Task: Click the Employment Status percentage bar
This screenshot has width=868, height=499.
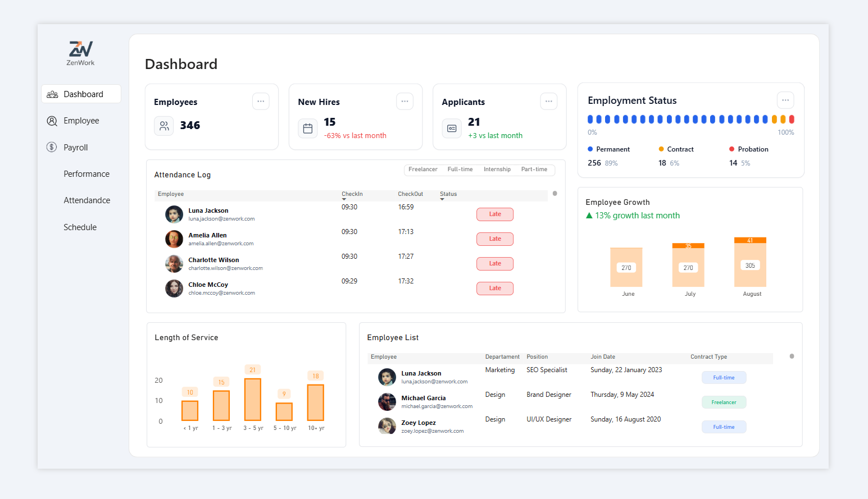Action: pyautogui.click(x=690, y=119)
